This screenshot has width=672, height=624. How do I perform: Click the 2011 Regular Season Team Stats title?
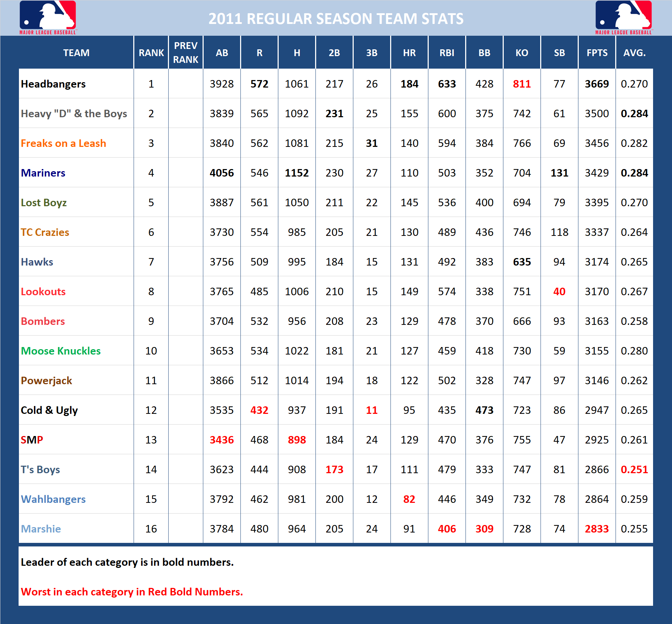(x=336, y=18)
